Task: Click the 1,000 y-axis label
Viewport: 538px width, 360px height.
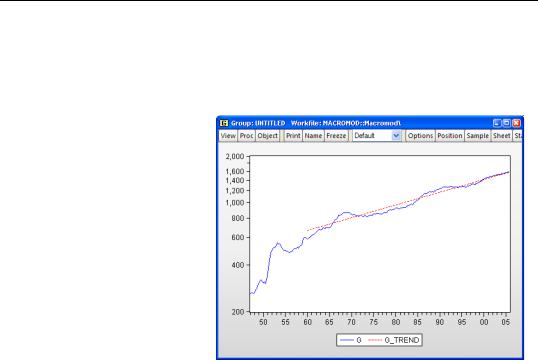Action: point(235,203)
